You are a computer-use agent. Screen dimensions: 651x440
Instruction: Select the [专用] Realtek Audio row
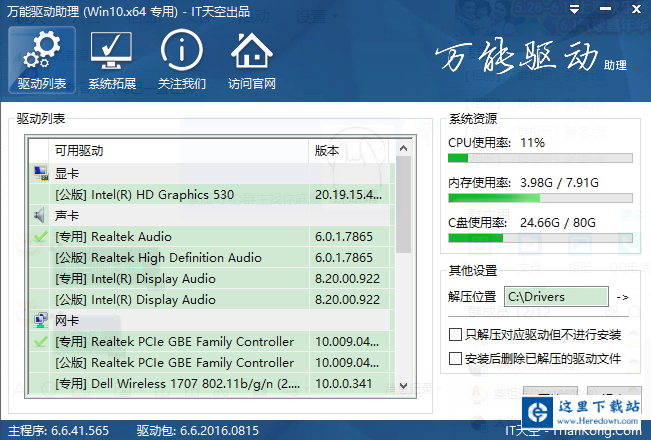point(212,237)
